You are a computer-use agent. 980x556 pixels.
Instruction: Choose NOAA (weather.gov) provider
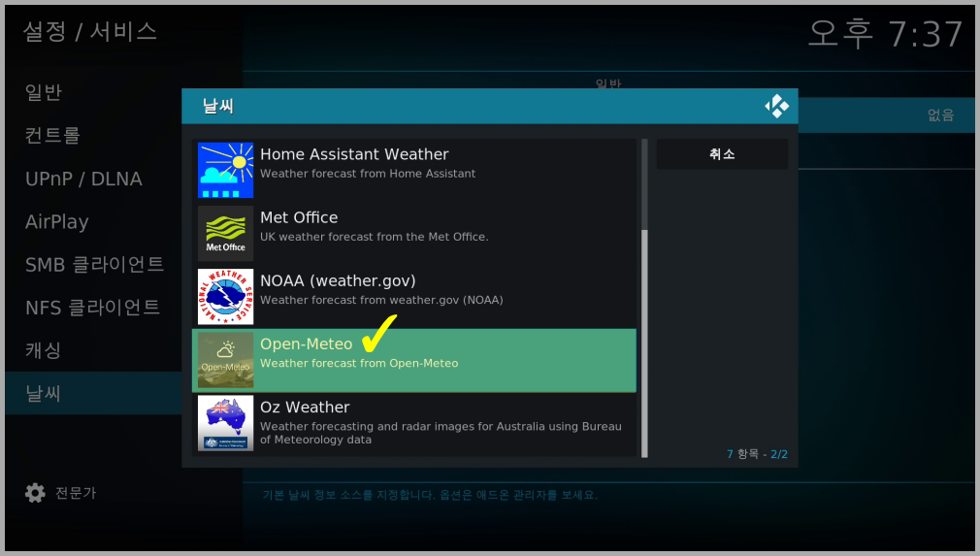[x=413, y=297]
